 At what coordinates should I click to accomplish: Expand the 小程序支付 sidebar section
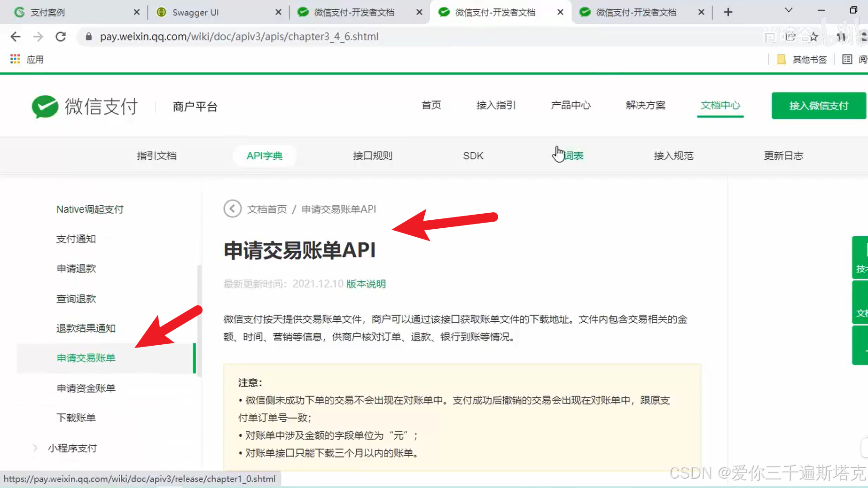[x=72, y=448]
